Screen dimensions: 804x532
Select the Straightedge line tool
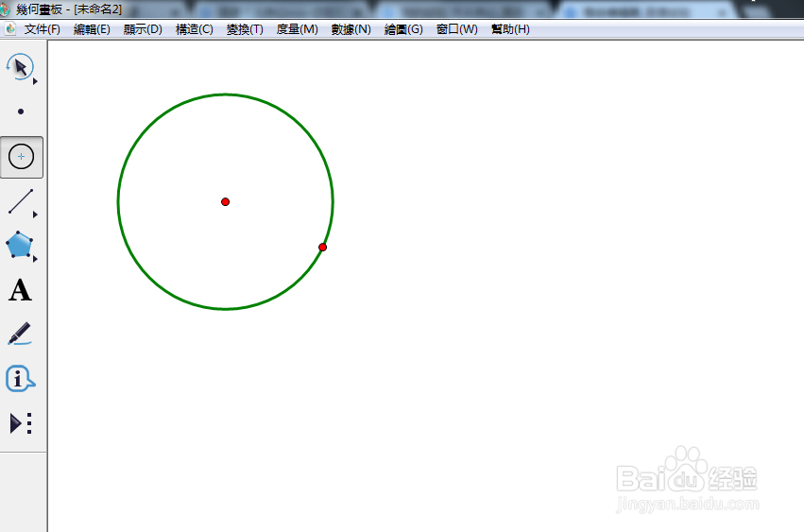21,201
